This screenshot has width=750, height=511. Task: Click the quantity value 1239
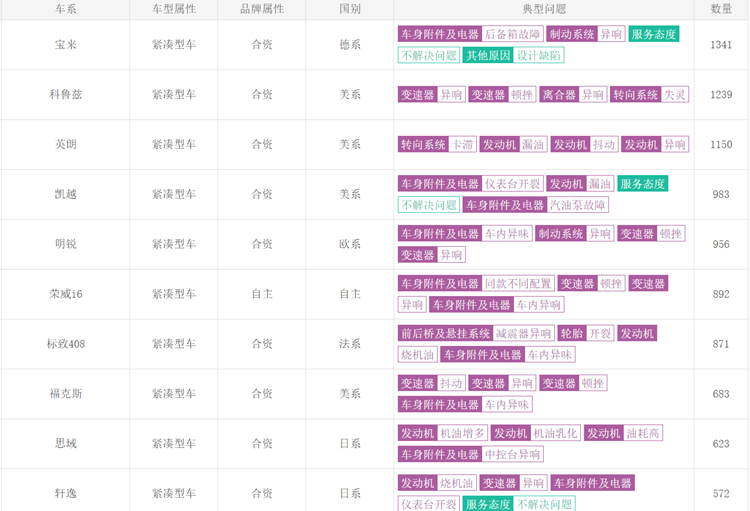pos(721,94)
